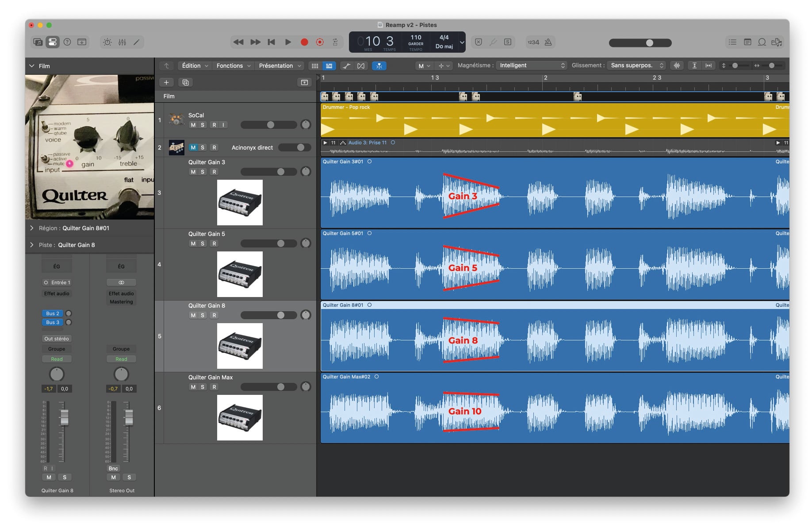Add a new track with plus button
Image resolution: width=812 pixels, height=529 pixels.
tap(166, 82)
